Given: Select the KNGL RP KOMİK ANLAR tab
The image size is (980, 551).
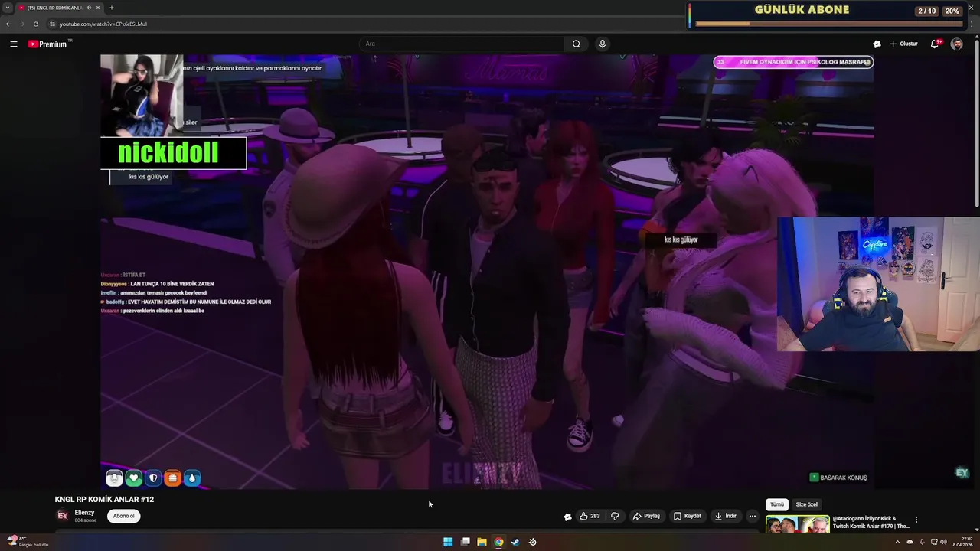Looking at the screenshot, I should click(54, 8).
